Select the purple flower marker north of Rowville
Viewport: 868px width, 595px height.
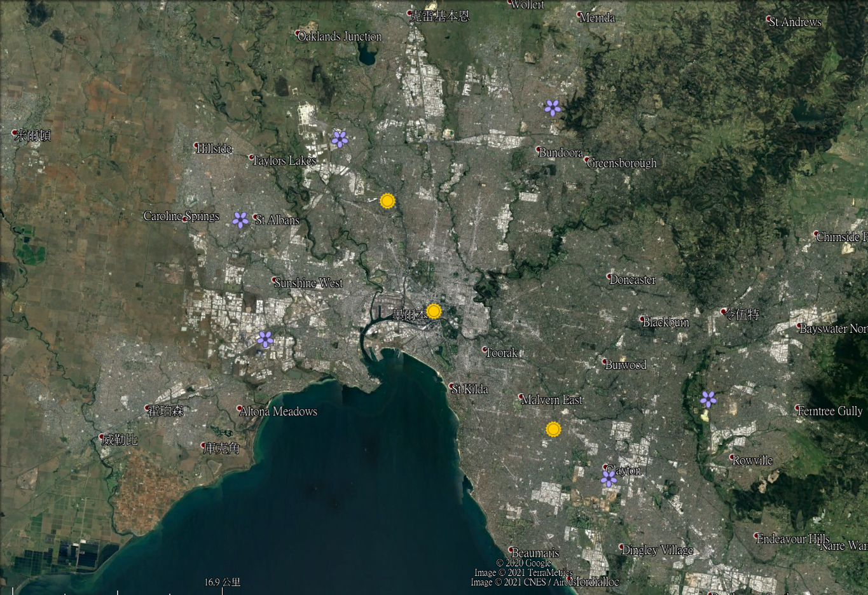click(708, 399)
